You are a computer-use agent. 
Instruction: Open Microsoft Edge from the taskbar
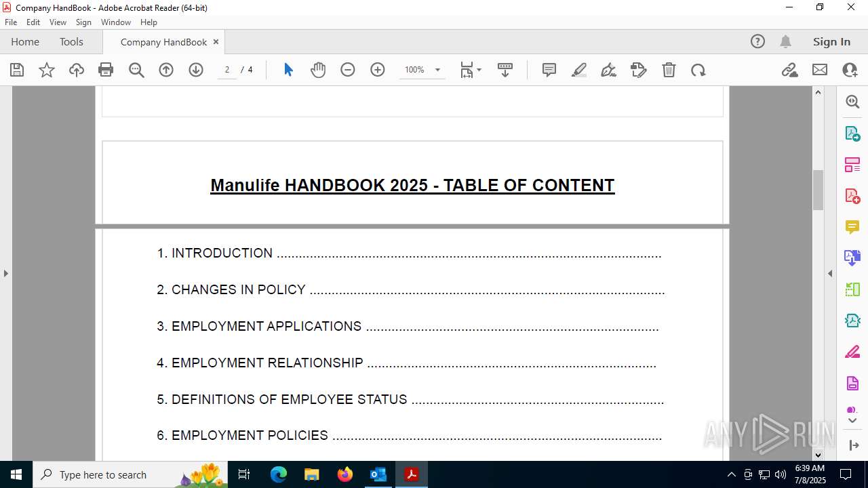[279, 474]
